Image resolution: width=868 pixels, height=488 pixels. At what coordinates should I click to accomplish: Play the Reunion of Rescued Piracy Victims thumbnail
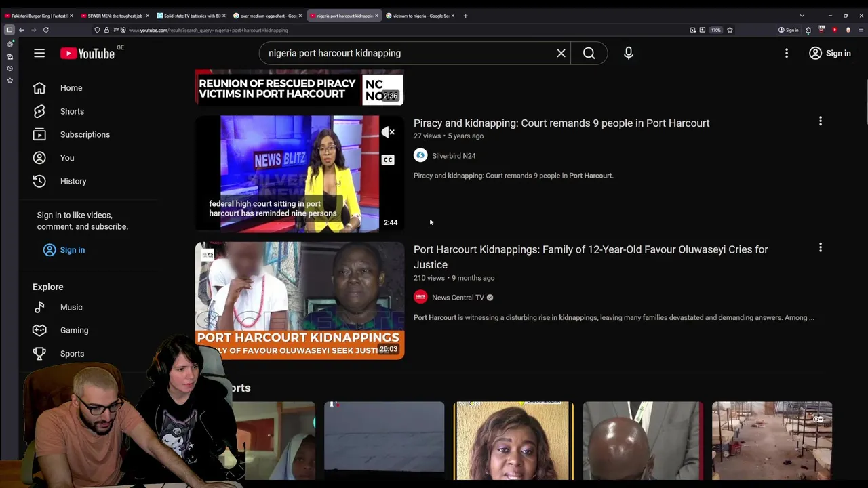click(300, 87)
